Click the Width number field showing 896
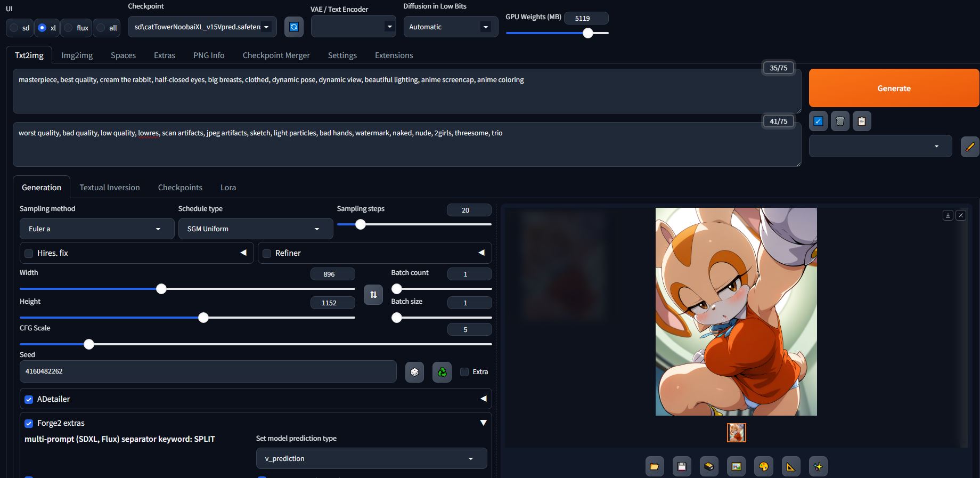Screen dimensions: 980x478 point(333,274)
